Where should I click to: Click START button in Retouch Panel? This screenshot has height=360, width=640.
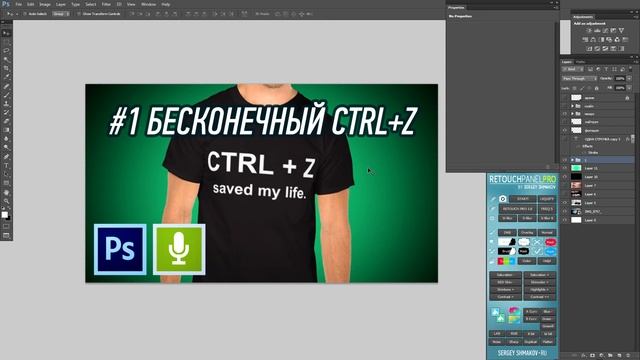523,199
